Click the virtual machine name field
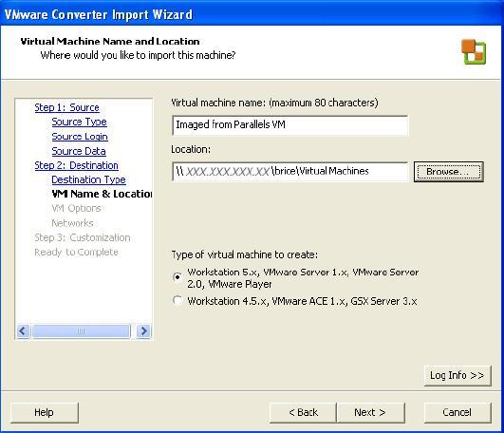Screen dimensions: 504x433 tap(290, 125)
